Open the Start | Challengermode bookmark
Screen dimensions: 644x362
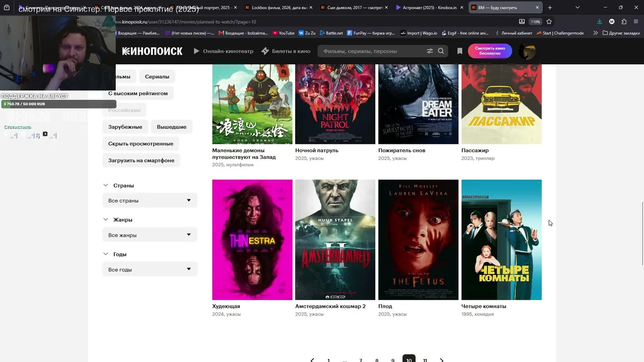(560, 33)
